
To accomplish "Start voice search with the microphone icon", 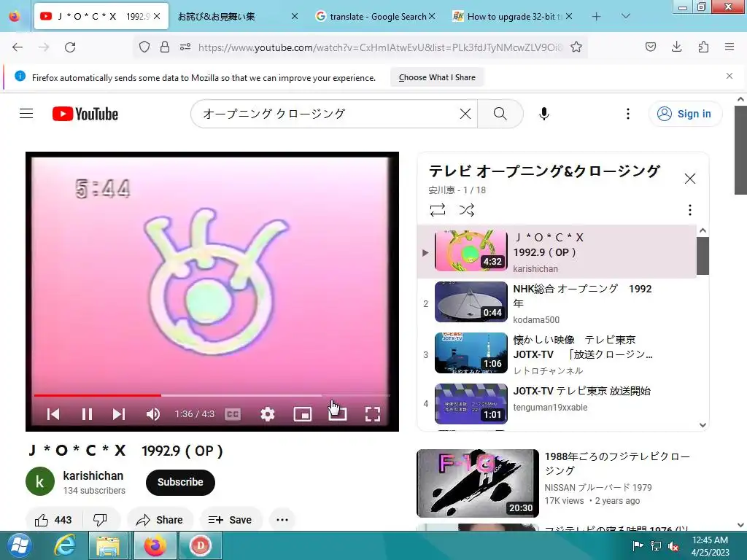I will (544, 113).
